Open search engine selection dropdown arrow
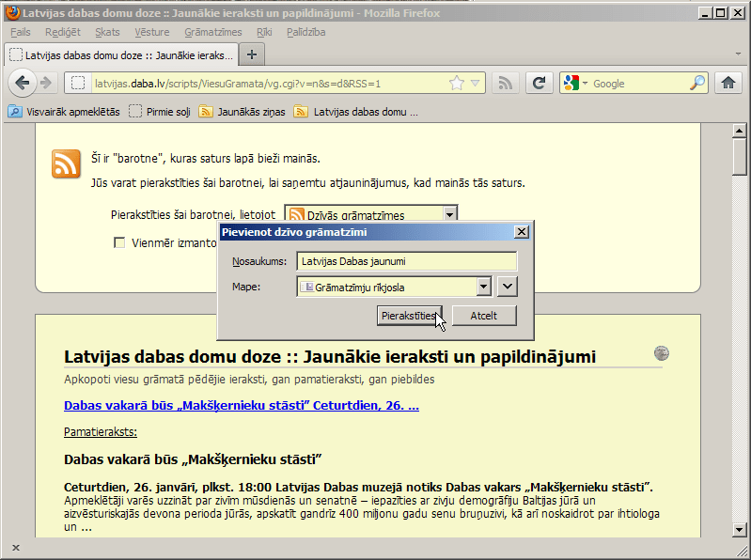Viewport: 751px width, 560px height. click(x=585, y=84)
